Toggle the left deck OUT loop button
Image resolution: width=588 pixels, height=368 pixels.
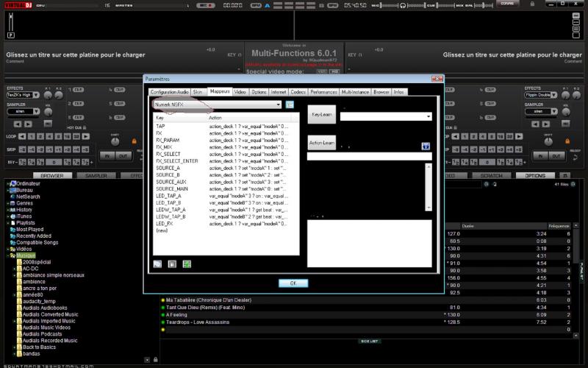point(122,155)
